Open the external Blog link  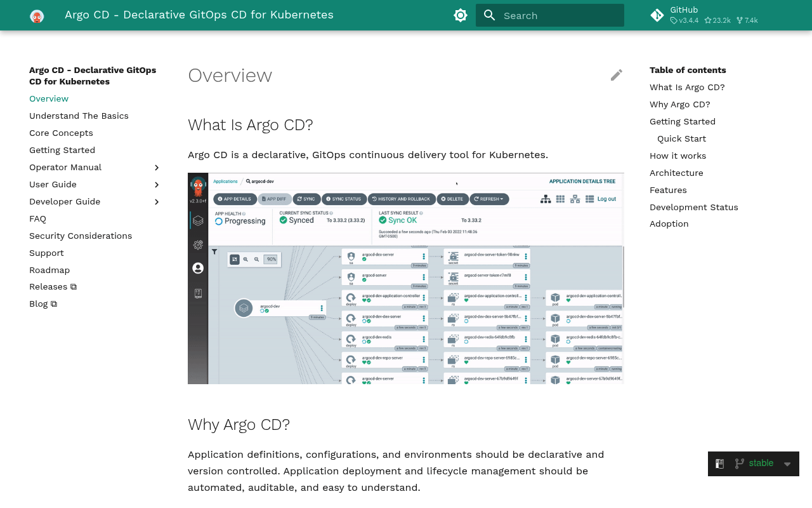coord(43,304)
